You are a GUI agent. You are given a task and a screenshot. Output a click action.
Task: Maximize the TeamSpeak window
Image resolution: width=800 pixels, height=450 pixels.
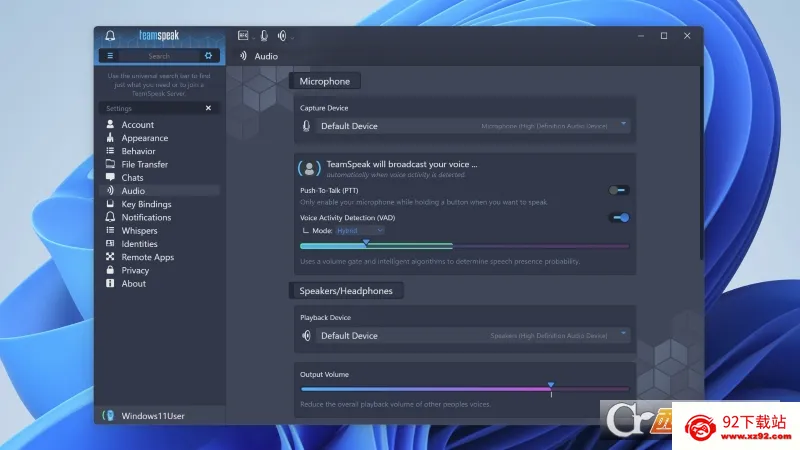[x=664, y=36]
